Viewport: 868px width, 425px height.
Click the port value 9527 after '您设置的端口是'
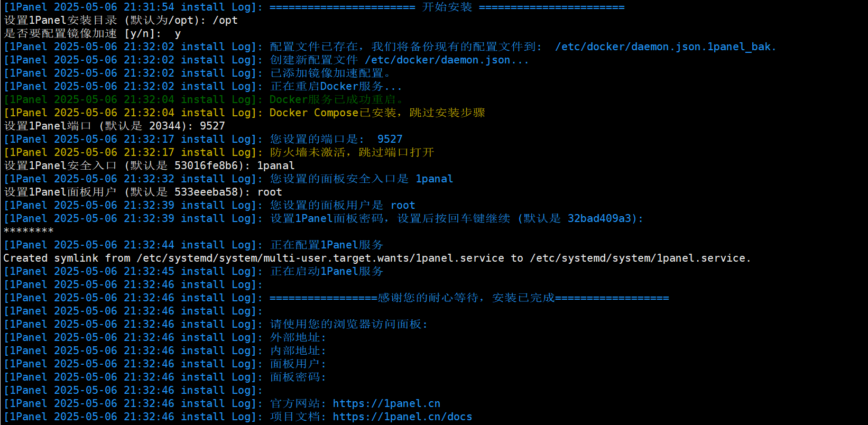(x=390, y=139)
